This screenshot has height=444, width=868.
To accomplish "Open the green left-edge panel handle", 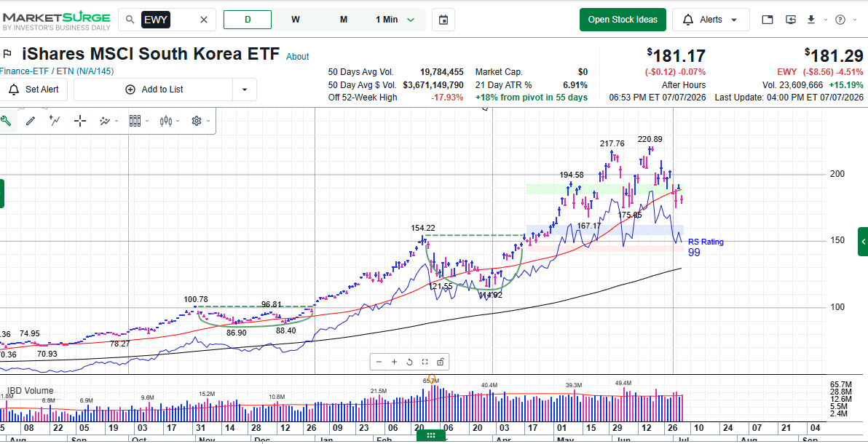I will coord(1,194).
